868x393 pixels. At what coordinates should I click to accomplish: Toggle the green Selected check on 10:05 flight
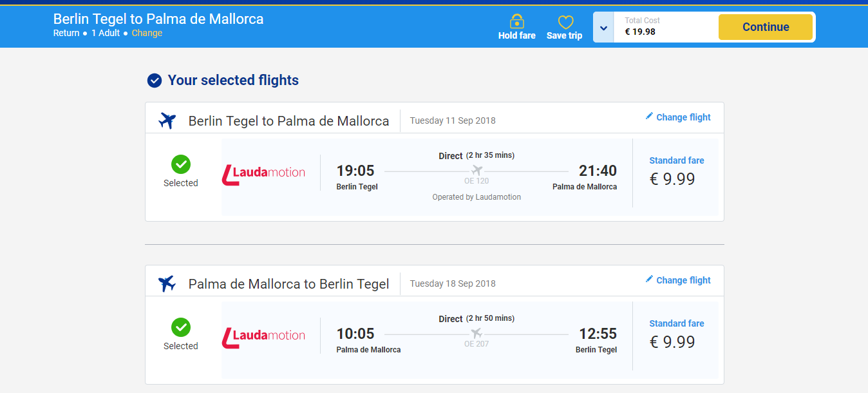click(x=181, y=327)
